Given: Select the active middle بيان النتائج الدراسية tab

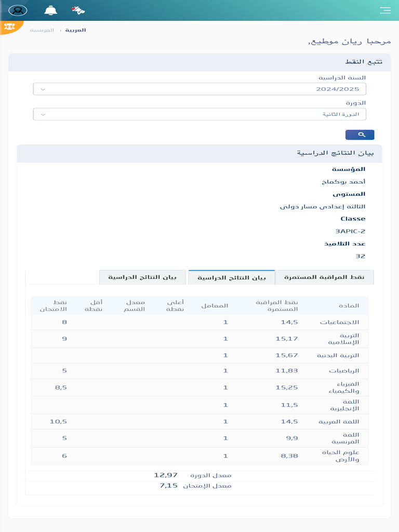Looking at the screenshot, I should (232, 277).
